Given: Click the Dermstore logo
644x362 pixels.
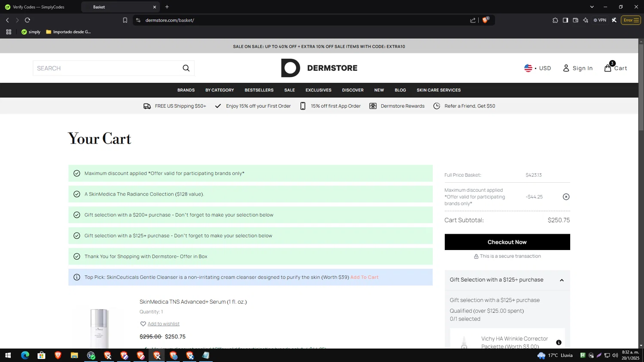Looking at the screenshot, I should (x=319, y=68).
